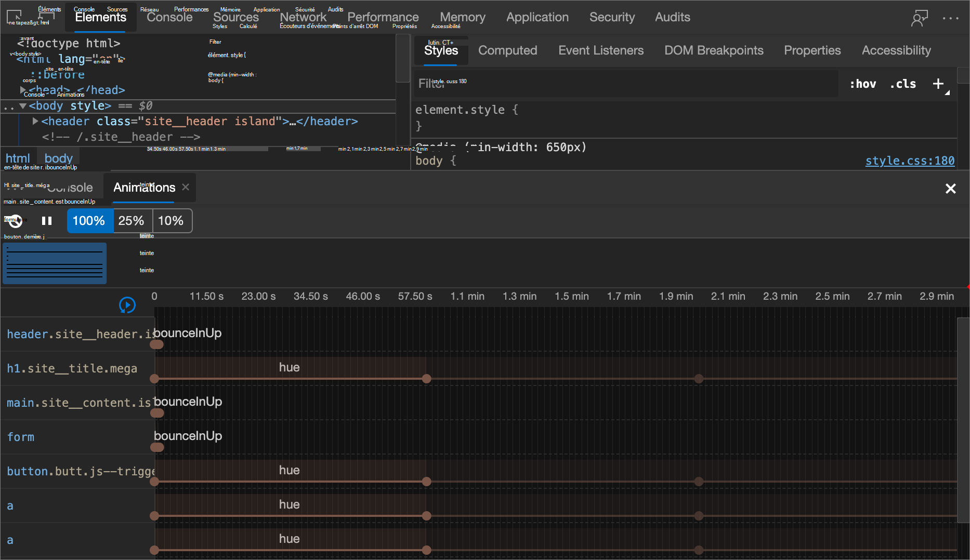Set animation speed to 10%
Image resolution: width=970 pixels, height=560 pixels.
tap(171, 221)
